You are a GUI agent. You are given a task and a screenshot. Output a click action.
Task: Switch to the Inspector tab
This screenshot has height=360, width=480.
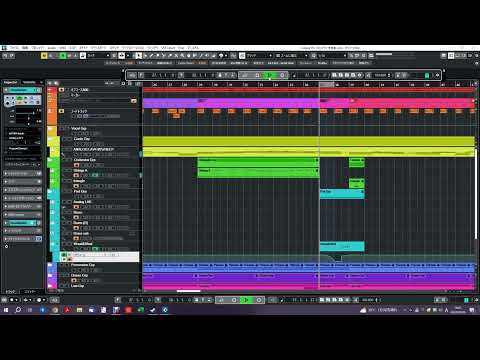pos(10,82)
